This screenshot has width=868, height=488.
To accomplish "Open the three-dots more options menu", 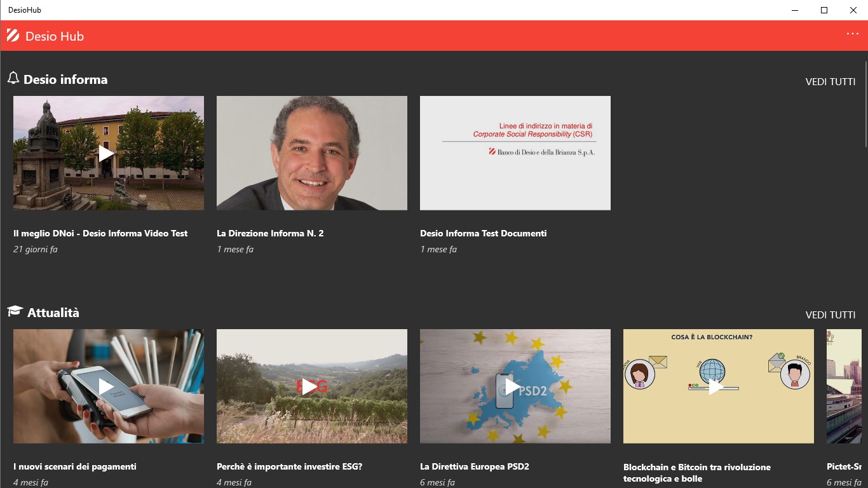I will (x=853, y=33).
